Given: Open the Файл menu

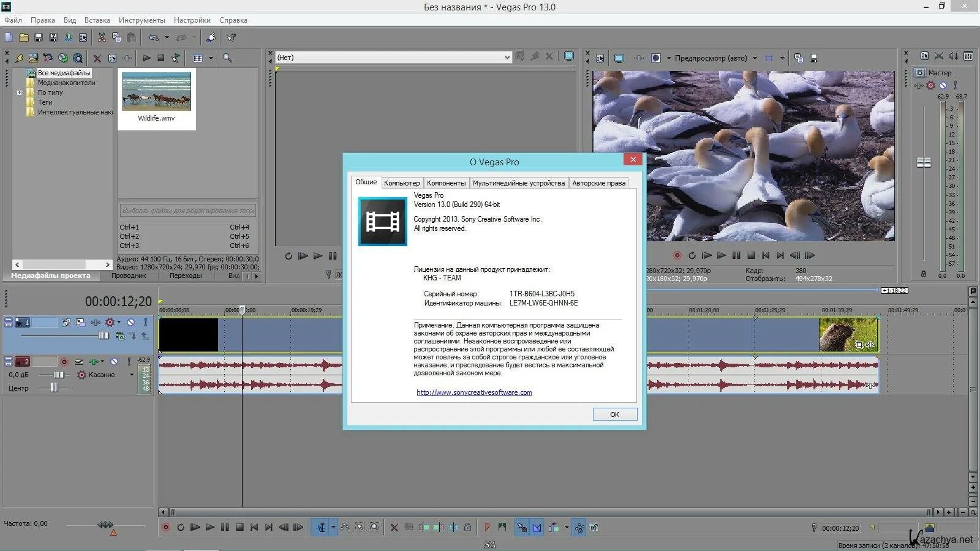Looking at the screenshot, I should pyautogui.click(x=13, y=20).
